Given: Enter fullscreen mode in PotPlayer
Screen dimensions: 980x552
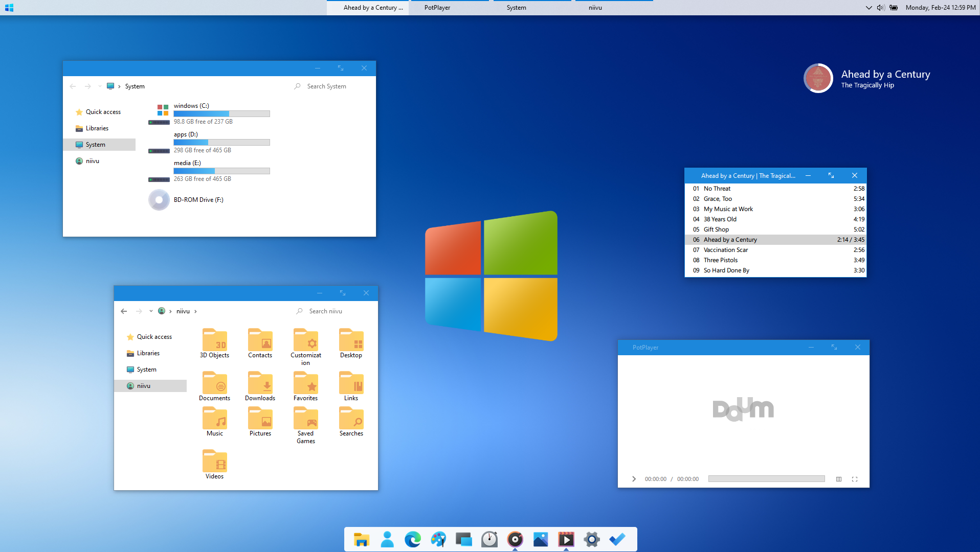Looking at the screenshot, I should coord(855,479).
